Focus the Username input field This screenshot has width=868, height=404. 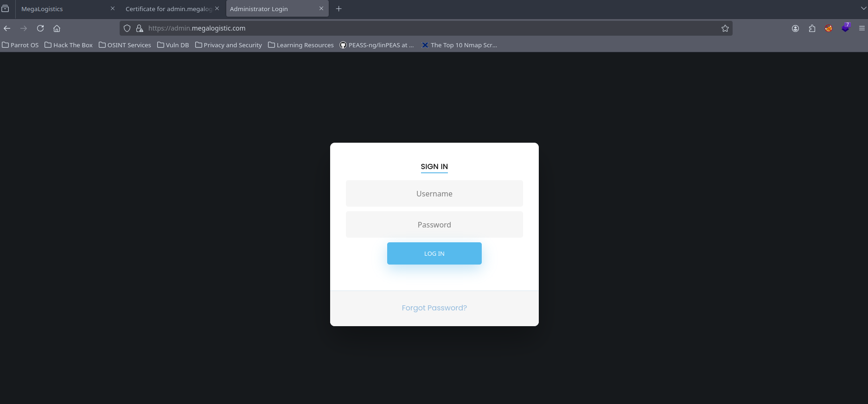tap(434, 194)
